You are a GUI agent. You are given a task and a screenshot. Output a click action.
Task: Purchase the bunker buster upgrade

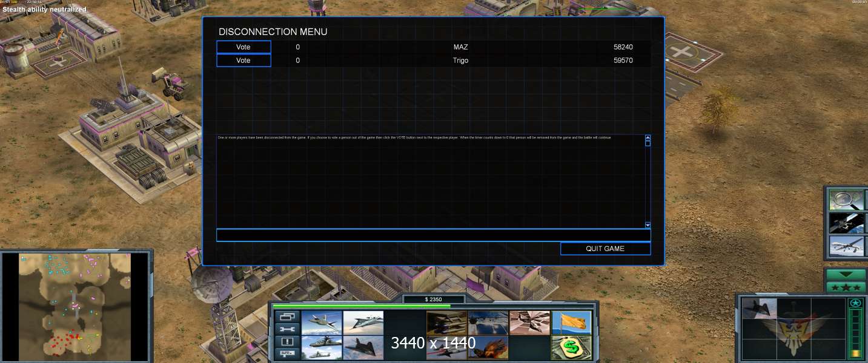tap(530, 323)
